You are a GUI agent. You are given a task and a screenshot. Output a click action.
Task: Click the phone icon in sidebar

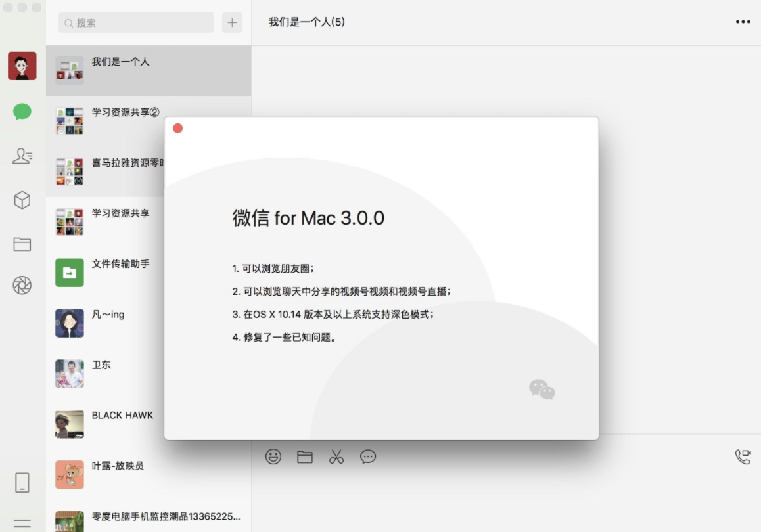click(22, 483)
